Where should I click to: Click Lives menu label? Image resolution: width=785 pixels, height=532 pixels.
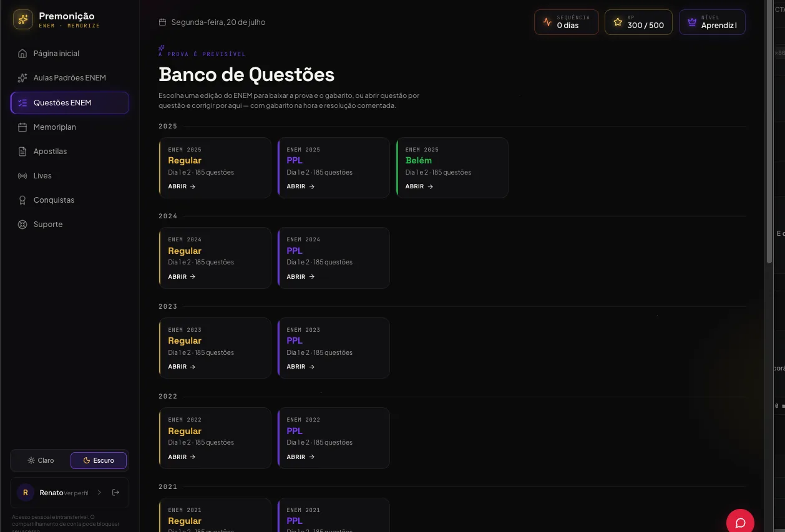(42, 176)
